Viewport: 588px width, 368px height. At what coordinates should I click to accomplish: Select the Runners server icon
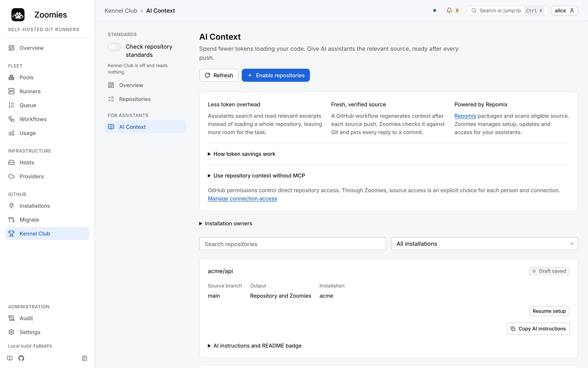click(11, 91)
